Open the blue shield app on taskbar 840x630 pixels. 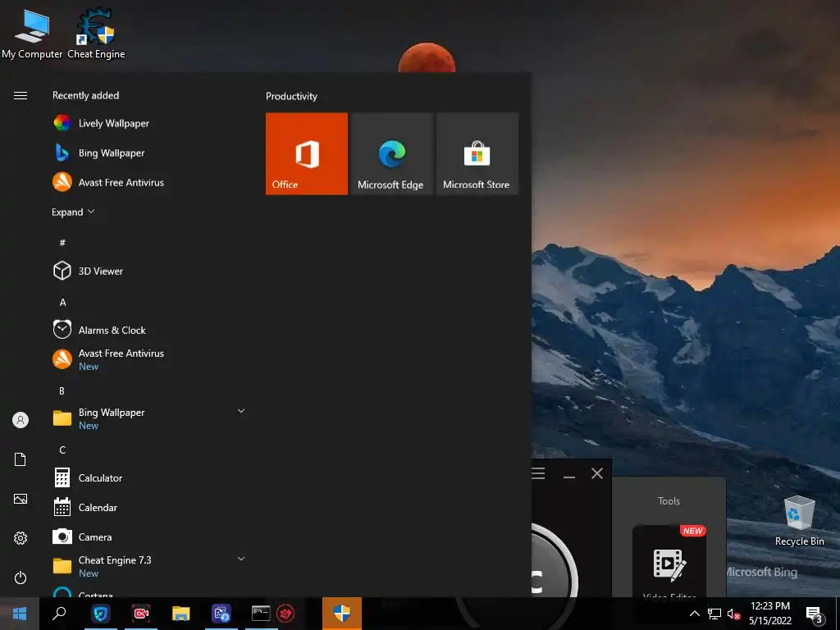click(100, 614)
